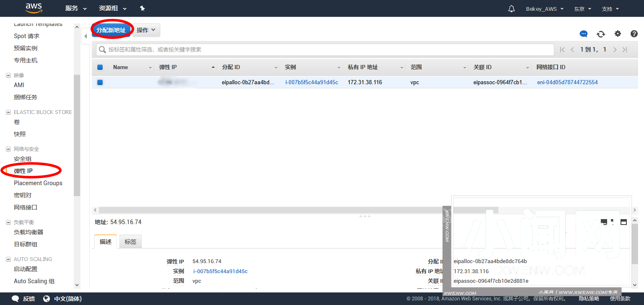Go to next page of results
644x305 pixels.
[615, 49]
